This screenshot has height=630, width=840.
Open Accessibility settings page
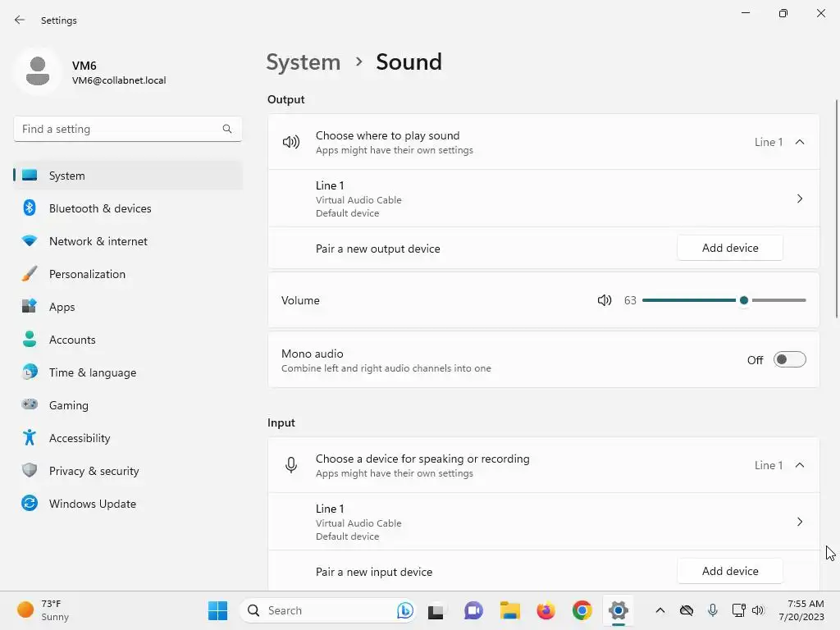point(79,438)
